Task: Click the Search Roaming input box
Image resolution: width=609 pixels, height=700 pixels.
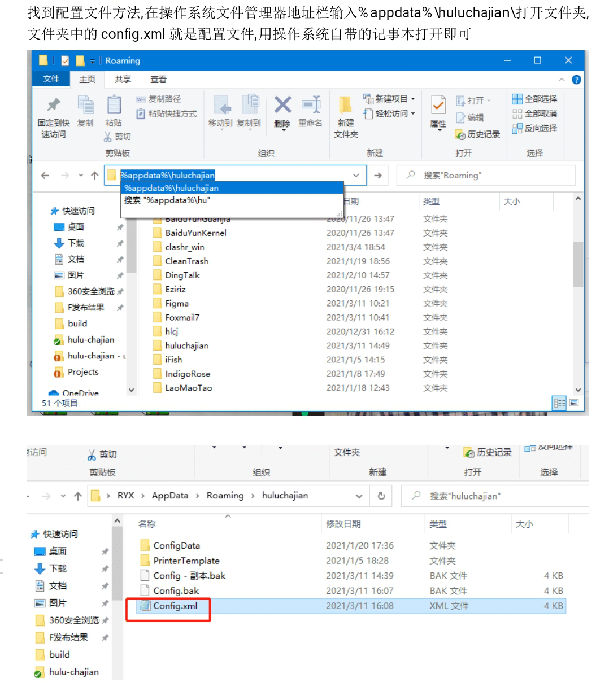Action: point(491,176)
